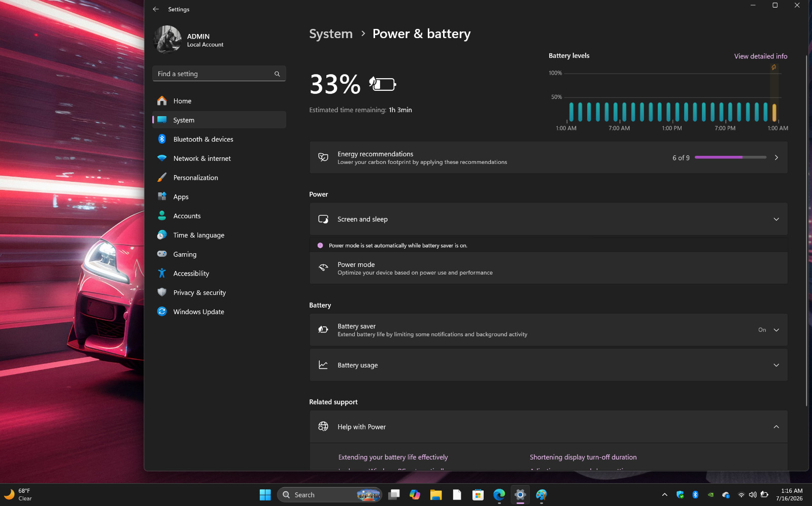Open the weather widget showing 68°F
This screenshot has width=812, height=506.
click(18, 495)
